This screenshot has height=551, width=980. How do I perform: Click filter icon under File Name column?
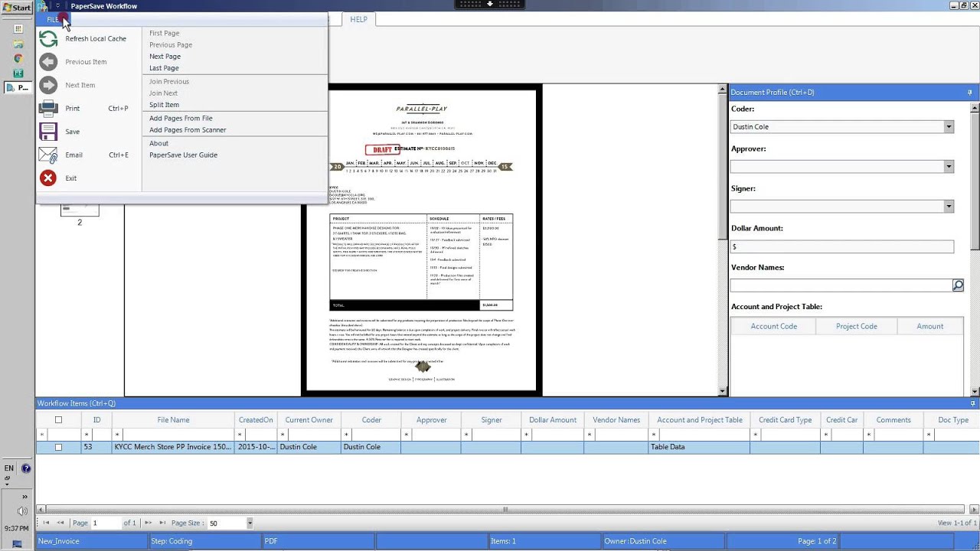[117, 435]
